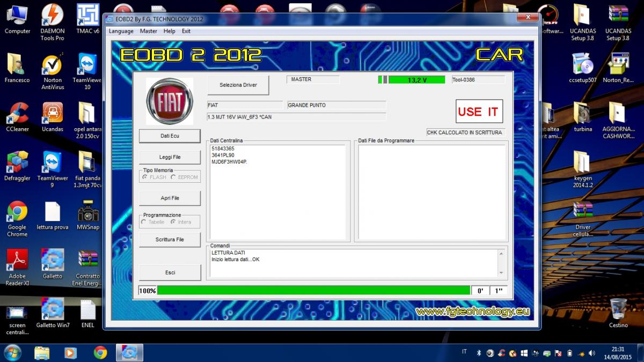The height and width of the screenshot is (362, 644).
Task: Open the UCANDAS Setup 3.8 folder
Action: pyautogui.click(x=582, y=23)
